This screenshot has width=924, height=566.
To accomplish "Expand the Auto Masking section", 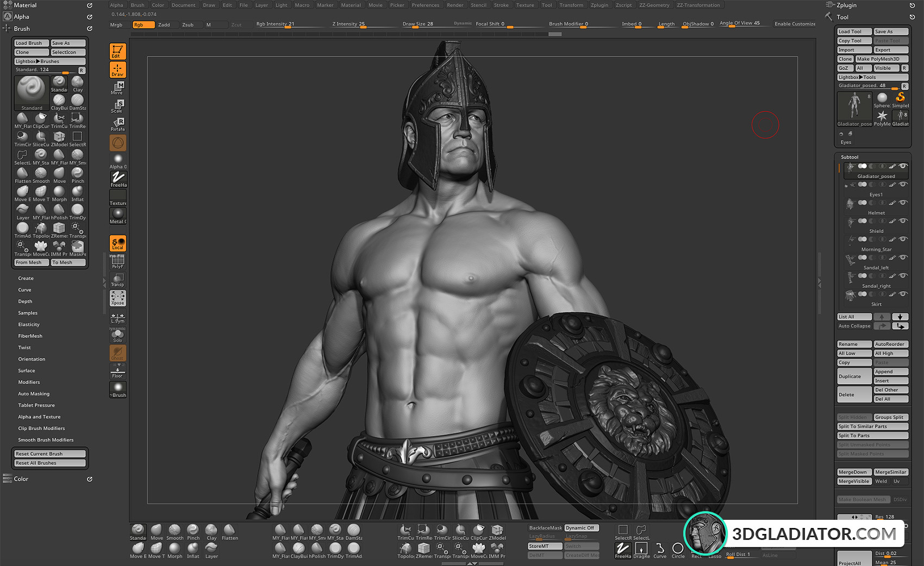I will 34,393.
